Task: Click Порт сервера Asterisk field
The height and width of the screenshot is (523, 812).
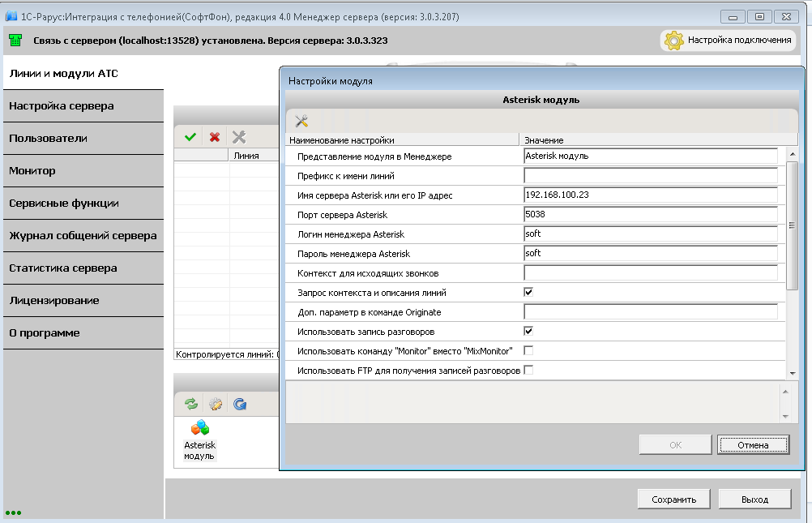Action: (651, 215)
